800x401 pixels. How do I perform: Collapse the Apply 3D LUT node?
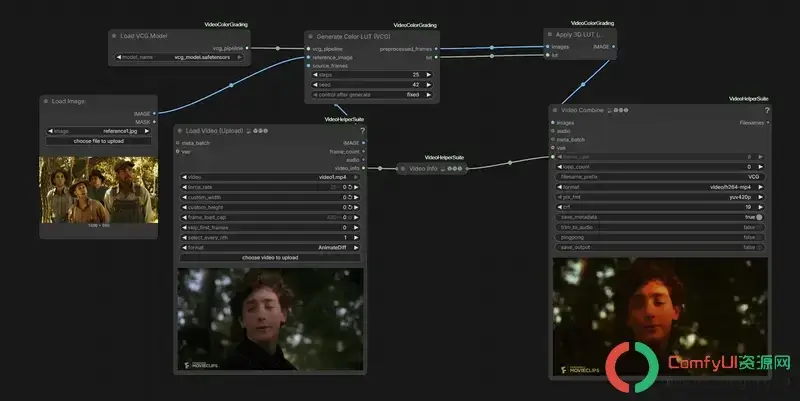pos(549,35)
